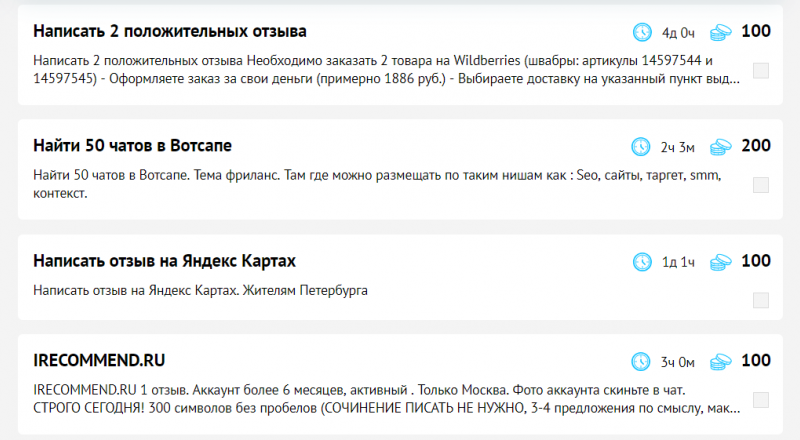This screenshot has height=440, width=800.
Task: Click the clock icon beside 3ч 0м
Action: click(x=640, y=362)
